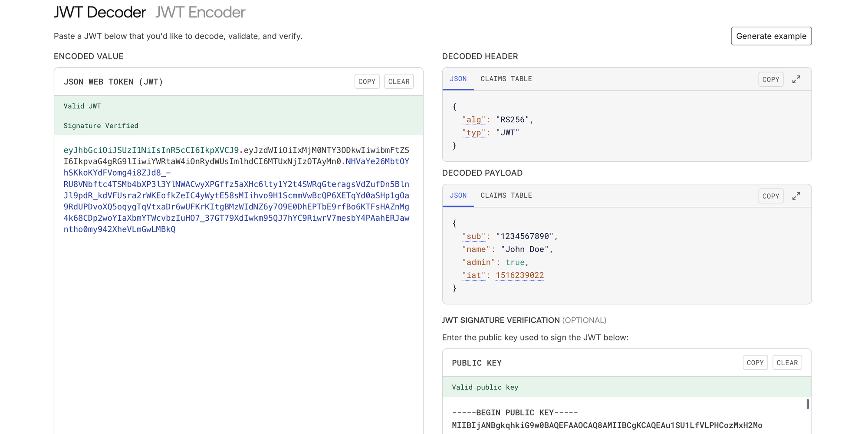Expand the Decoded Payload to fullscreen

coord(796,196)
